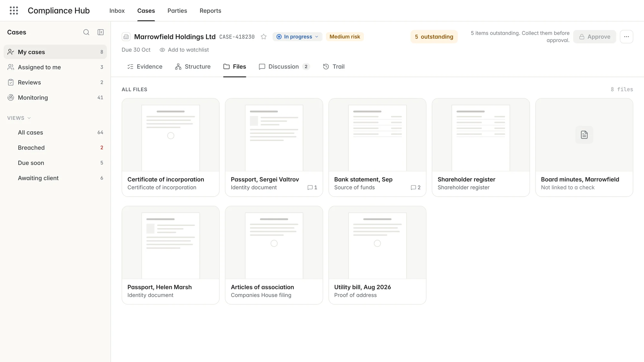The image size is (644, 362).
Task: Click the Monitoring radar icon
Action: tap(11, 97)
